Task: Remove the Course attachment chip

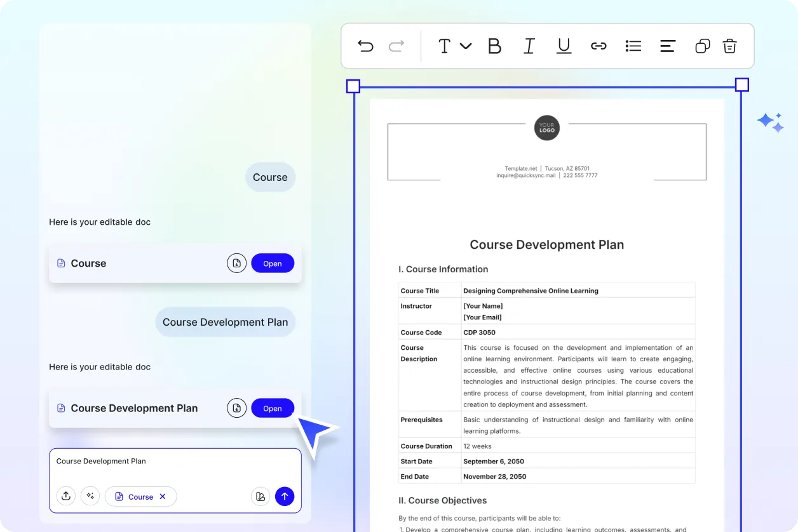Action: tap(163, 496)
